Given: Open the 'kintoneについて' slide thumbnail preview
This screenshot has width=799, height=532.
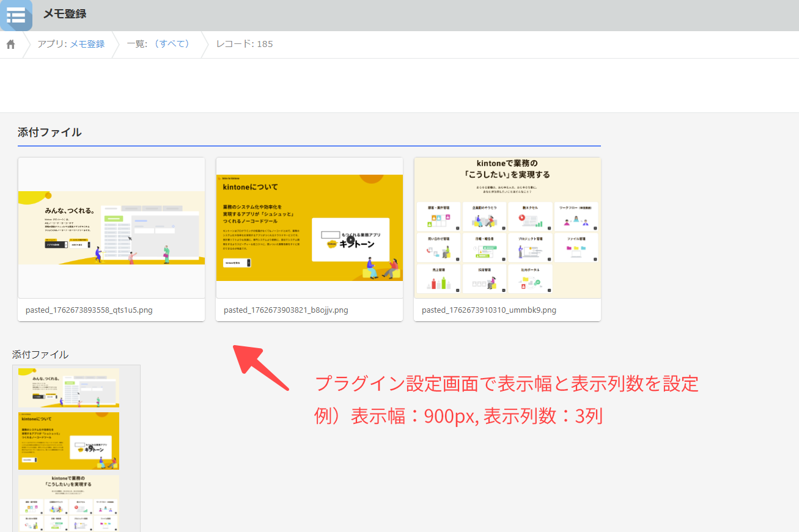Looking at the screenshot, I should pos(309,227).
